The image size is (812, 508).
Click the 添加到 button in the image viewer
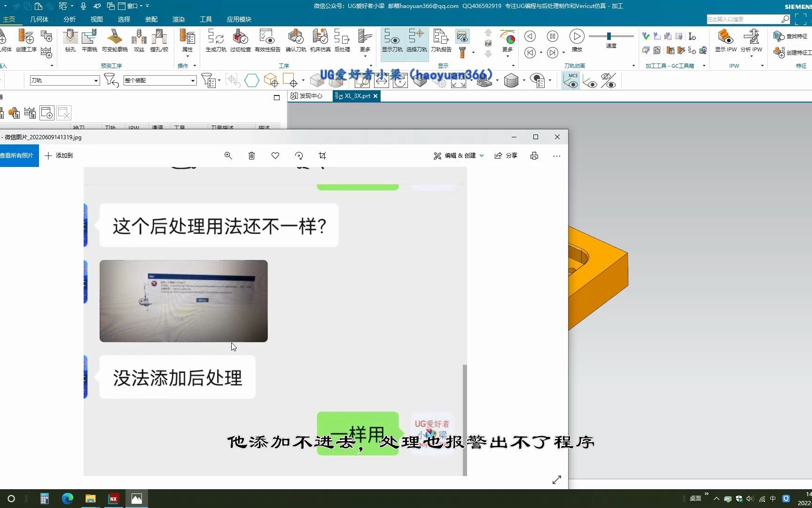(x=58, y=155)
